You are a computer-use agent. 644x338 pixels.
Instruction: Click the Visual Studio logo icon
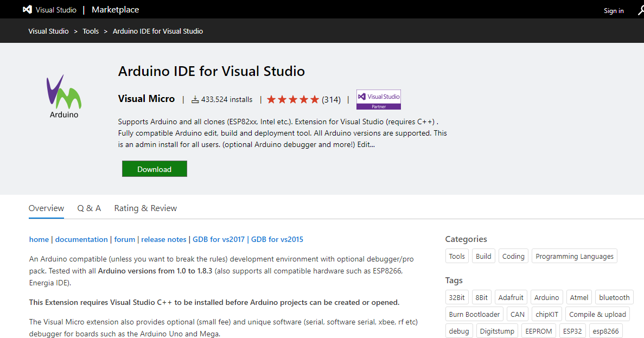coord(28,9)
